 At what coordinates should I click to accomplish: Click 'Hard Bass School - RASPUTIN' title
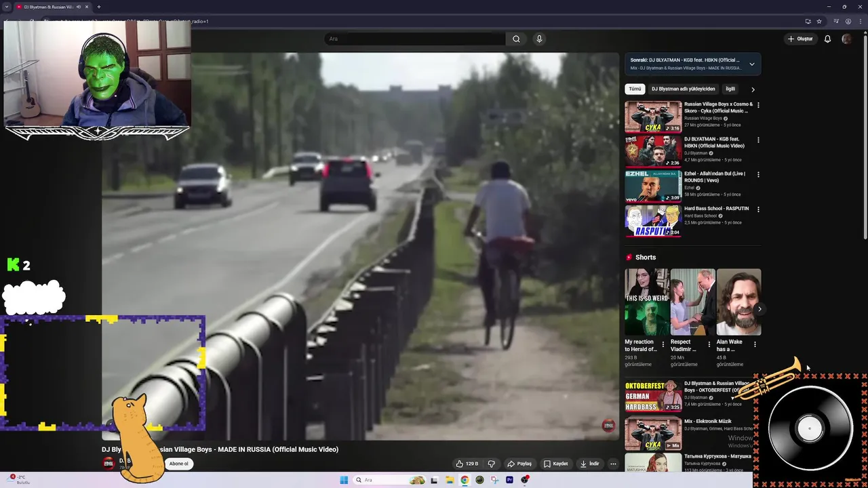click(x=716, y=209)
